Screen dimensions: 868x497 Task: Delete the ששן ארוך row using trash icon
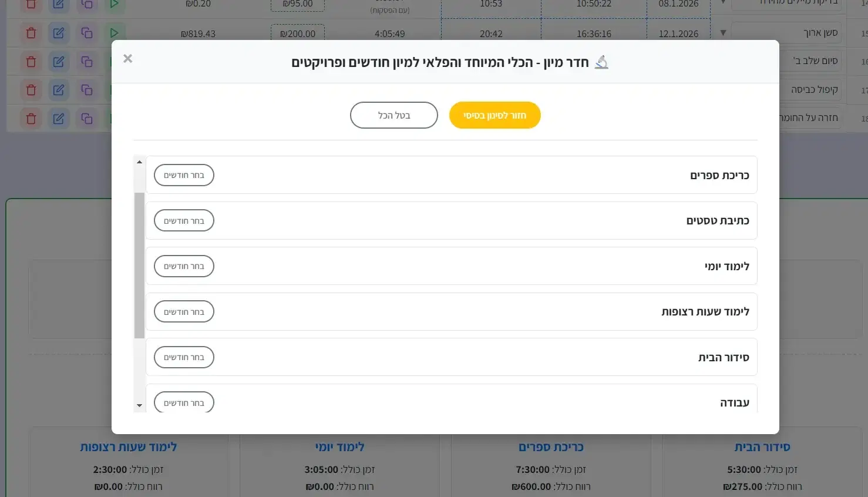point(31,33)
